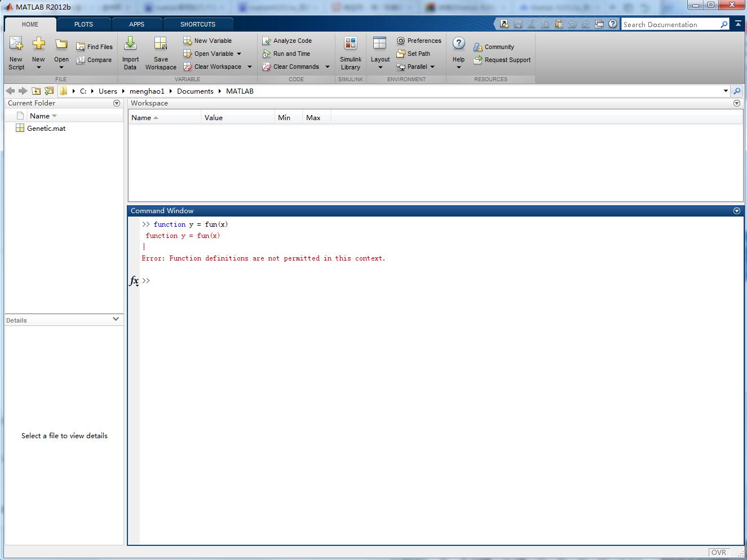The image size is (747, 560).
Task: Open Preferences
Action: point(419,41)
